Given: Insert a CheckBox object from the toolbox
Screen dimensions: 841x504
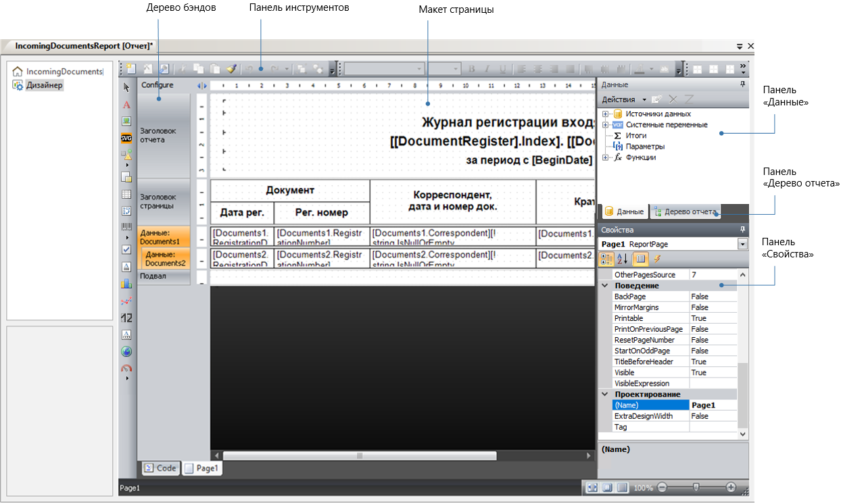Looking at the screenshot, I should tap(126, 249).
